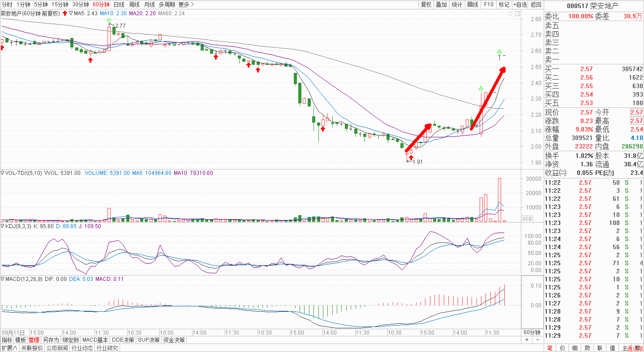Open the 关联报价 tab
This screenshot has height=352, width=644.
coord(32,348)
